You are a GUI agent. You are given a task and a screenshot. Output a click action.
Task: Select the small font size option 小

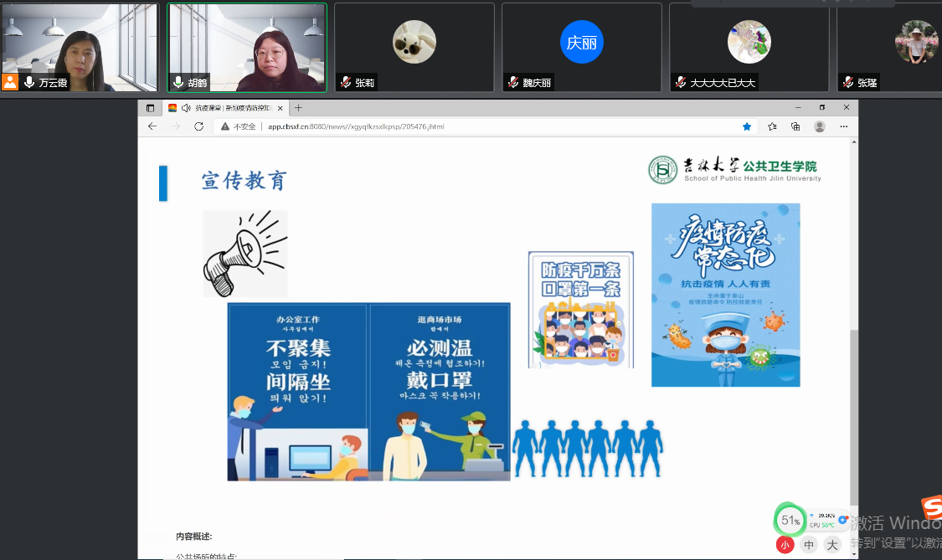785,545
